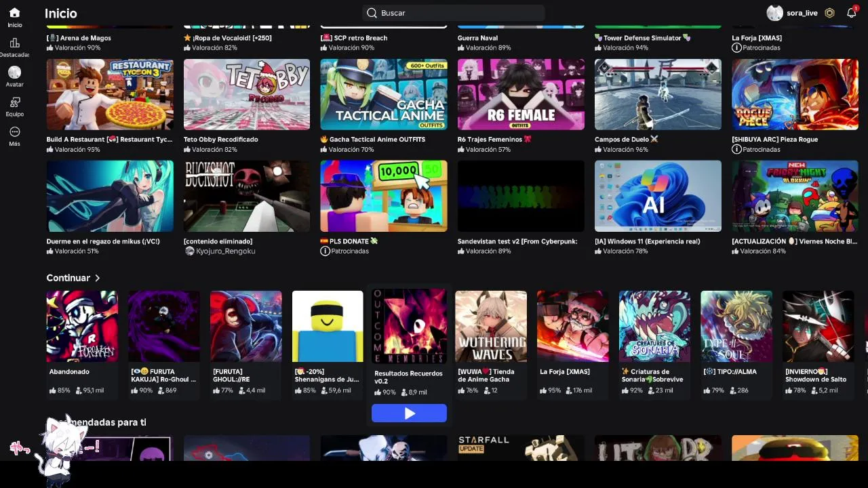Image resolution: width=868 pixels, height=488 pixels.
Task: Click the Tower Defense Simulator title
Action: pos(642,38)
